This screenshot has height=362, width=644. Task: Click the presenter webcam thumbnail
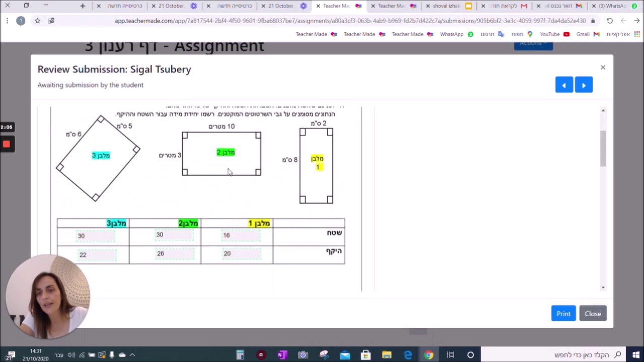pos(48,297)
